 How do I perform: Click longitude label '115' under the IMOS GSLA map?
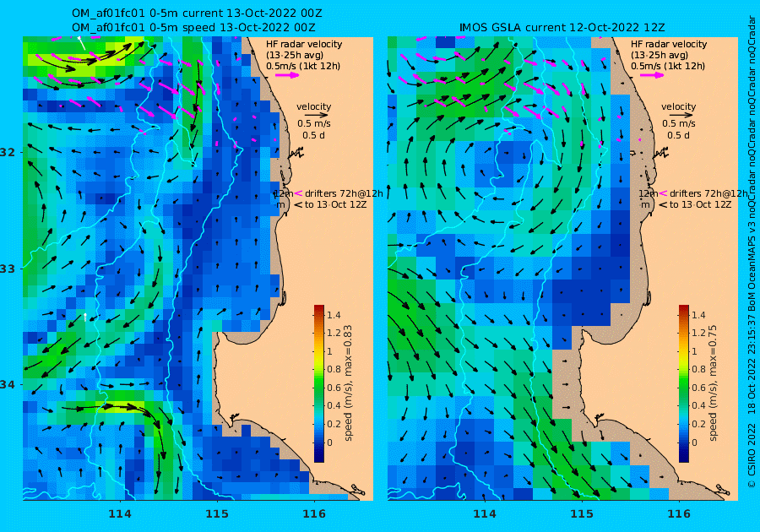[582, 513]
